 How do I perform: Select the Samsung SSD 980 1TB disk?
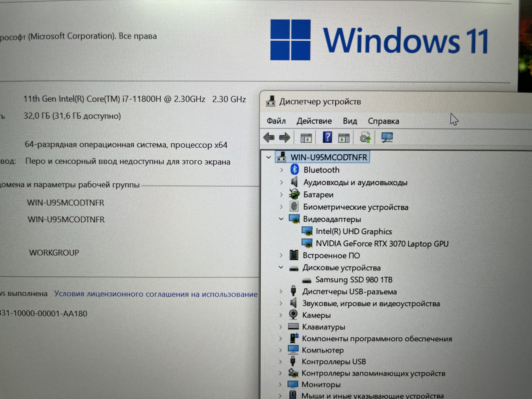click(354, 280)
